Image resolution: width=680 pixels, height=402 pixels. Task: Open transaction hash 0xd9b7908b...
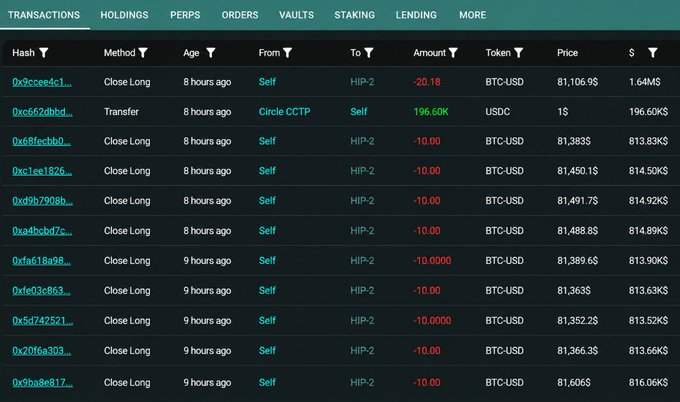coord(42,201)
